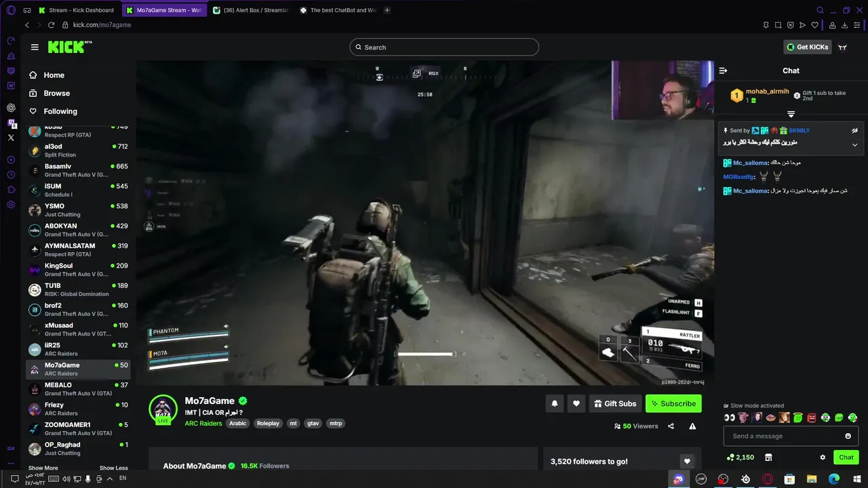Open File Explorer from taskbar
Screen dimensions: 868x488
pos(812,479)
